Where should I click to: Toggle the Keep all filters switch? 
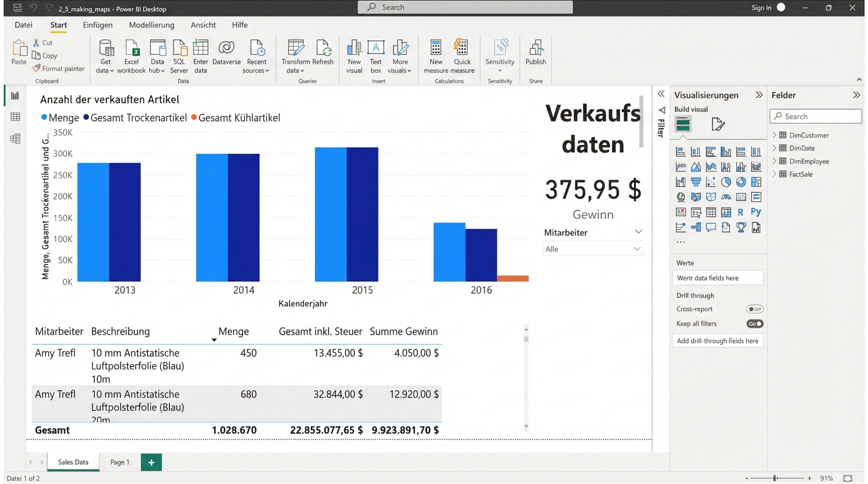tap(754, 324)
